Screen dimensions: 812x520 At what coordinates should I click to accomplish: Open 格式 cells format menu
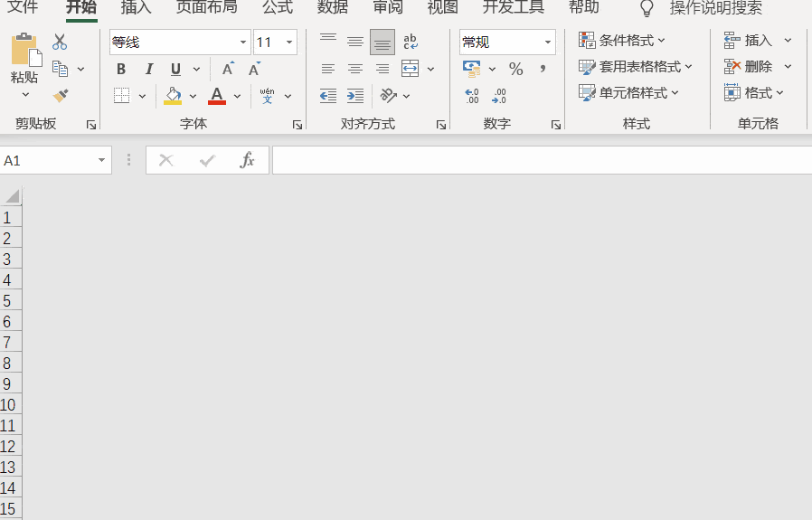[753, 93]
